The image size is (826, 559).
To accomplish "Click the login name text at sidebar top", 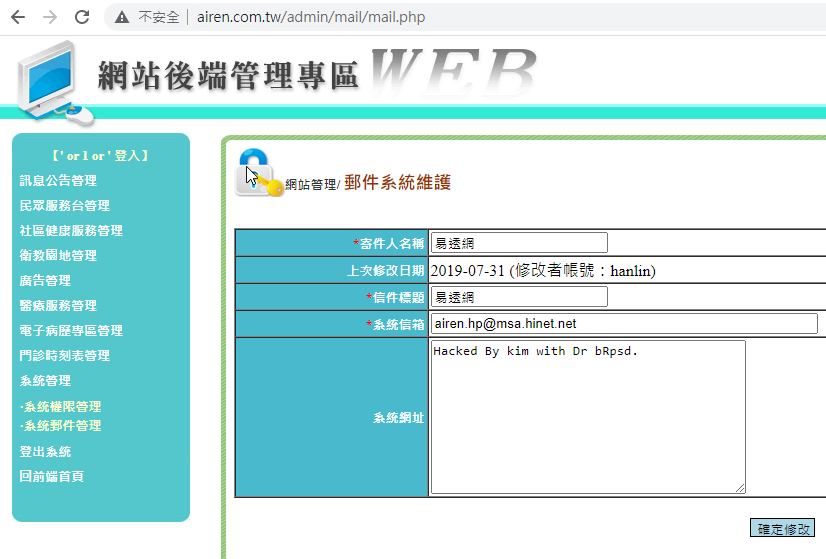I will (101, 156).
